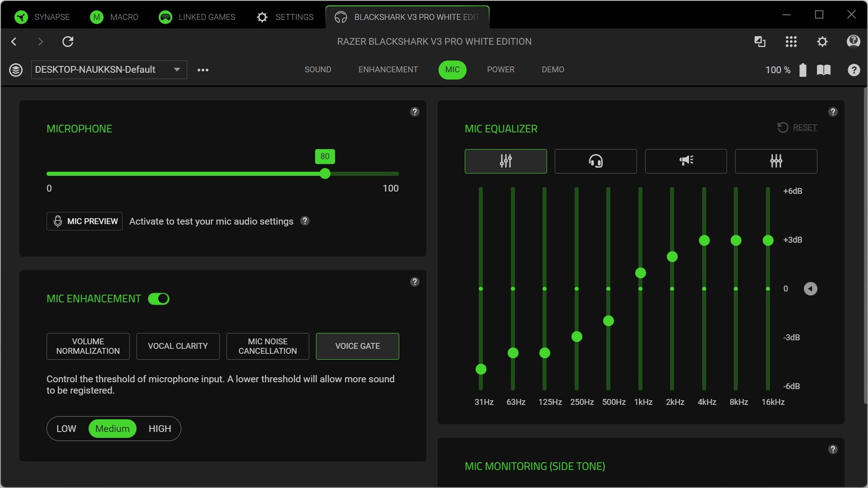Viewport: 868px width, 488px height.
Task: Check the headset battery icon
Action: tap(803, 70)
